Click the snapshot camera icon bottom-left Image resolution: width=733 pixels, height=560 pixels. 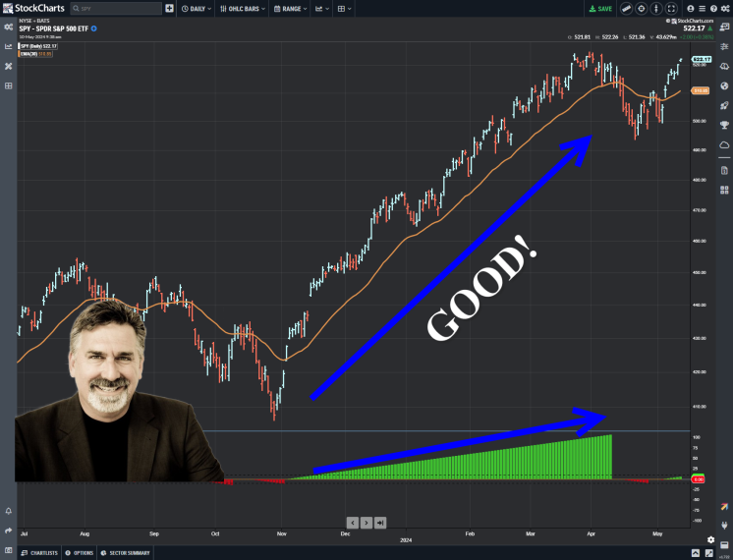point(9,550)
